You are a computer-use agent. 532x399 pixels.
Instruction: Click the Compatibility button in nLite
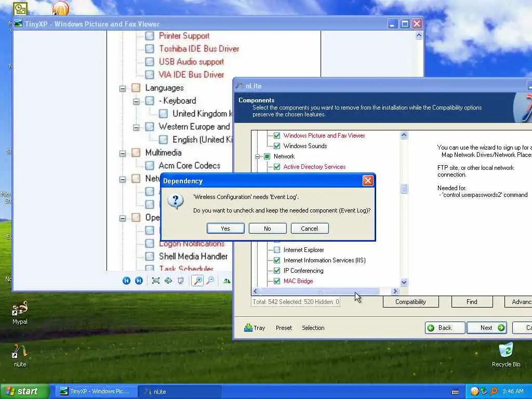pyautogui.click(x=410, y=302)
